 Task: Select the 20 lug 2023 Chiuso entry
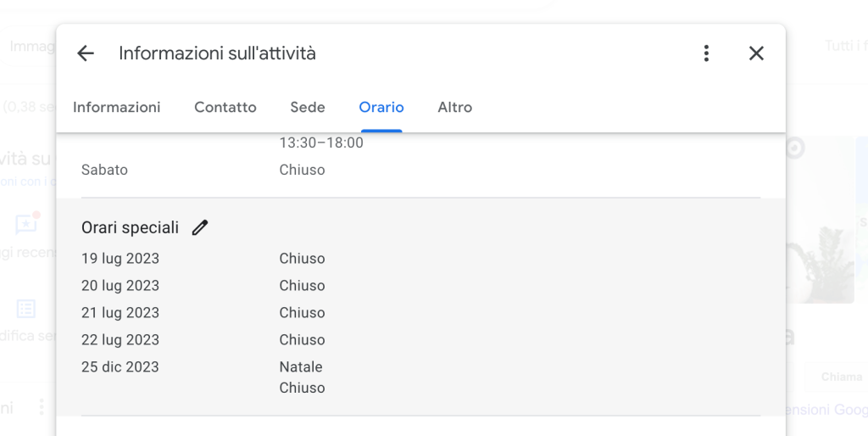click(302, 286)
